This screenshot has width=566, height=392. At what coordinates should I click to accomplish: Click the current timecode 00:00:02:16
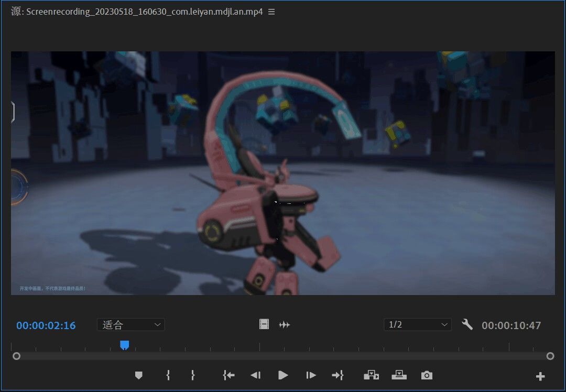pos(46,325)
